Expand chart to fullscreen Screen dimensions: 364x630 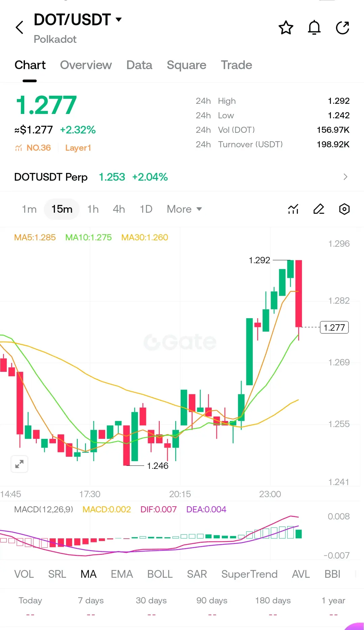tap(20, 464)
